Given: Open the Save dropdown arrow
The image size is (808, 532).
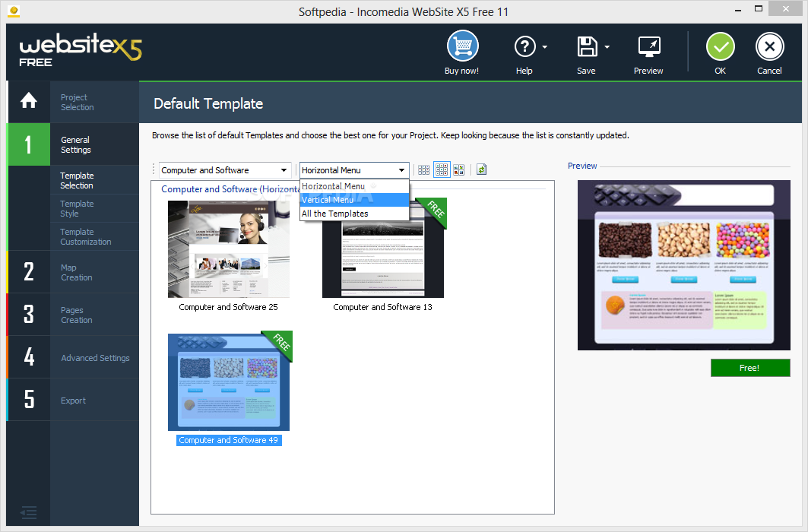Looking at the screenshot, I should 607,47.
